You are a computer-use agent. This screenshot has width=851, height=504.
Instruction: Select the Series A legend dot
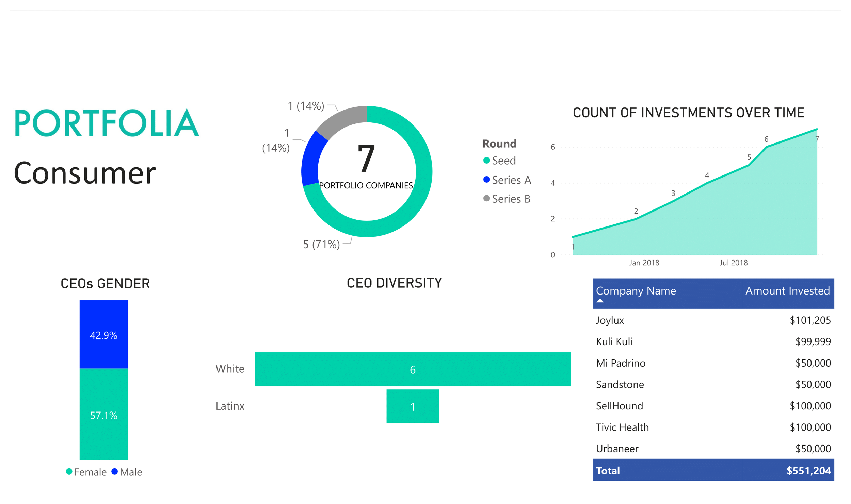[x=486, y=179]
